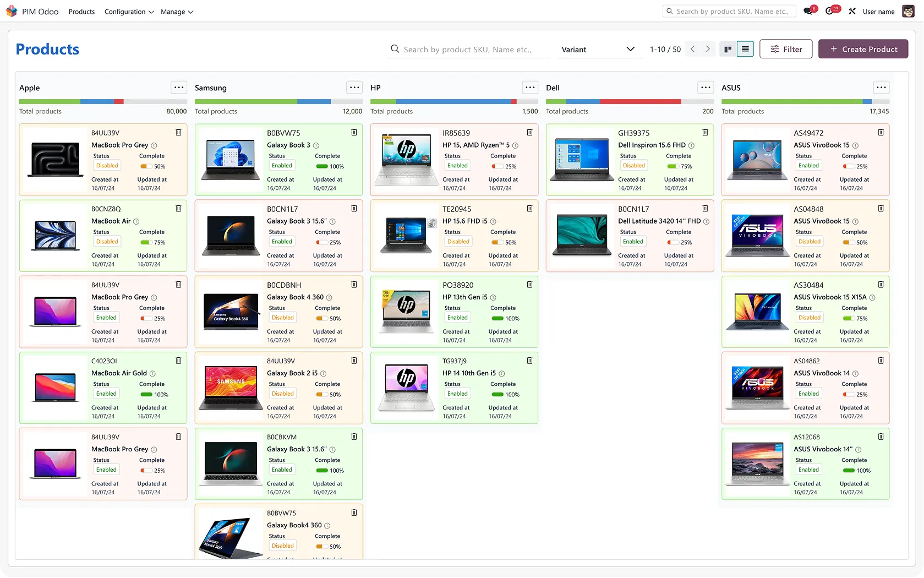
Task: Open three-dot menu for ASUS column
Action: click(881, 88)
